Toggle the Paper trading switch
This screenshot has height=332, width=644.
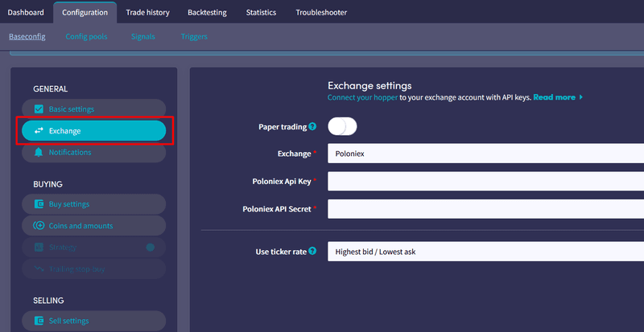[342, 126]
